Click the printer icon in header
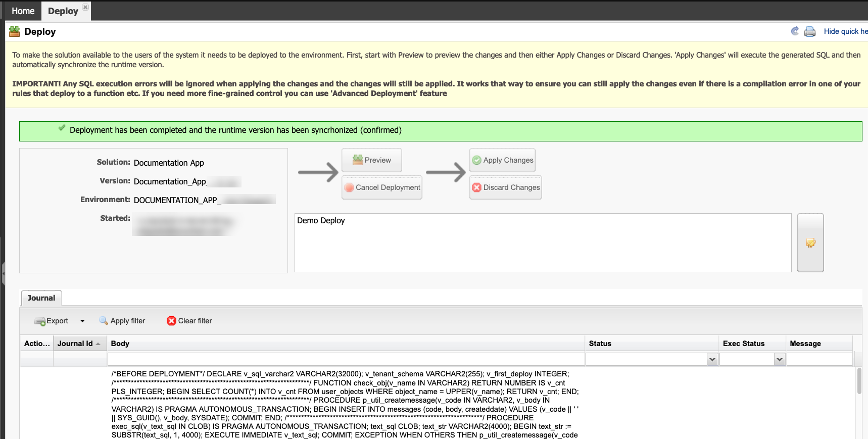Screen dimensions: 868x439 [x=810, y=31]
